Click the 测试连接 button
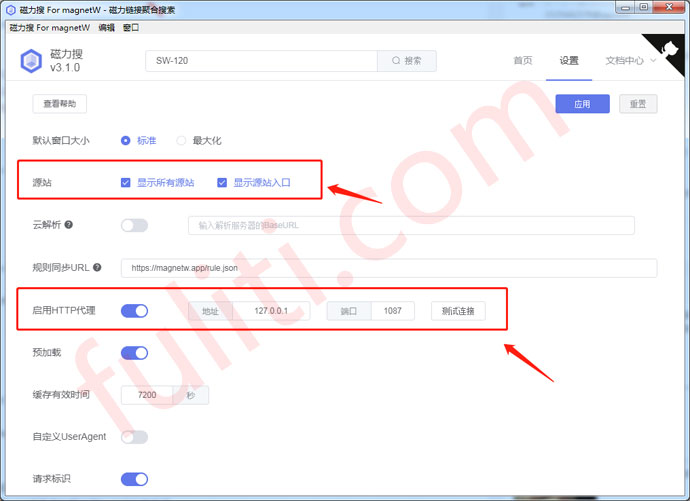This screenshot has height=501, width=690. (458, 311)
